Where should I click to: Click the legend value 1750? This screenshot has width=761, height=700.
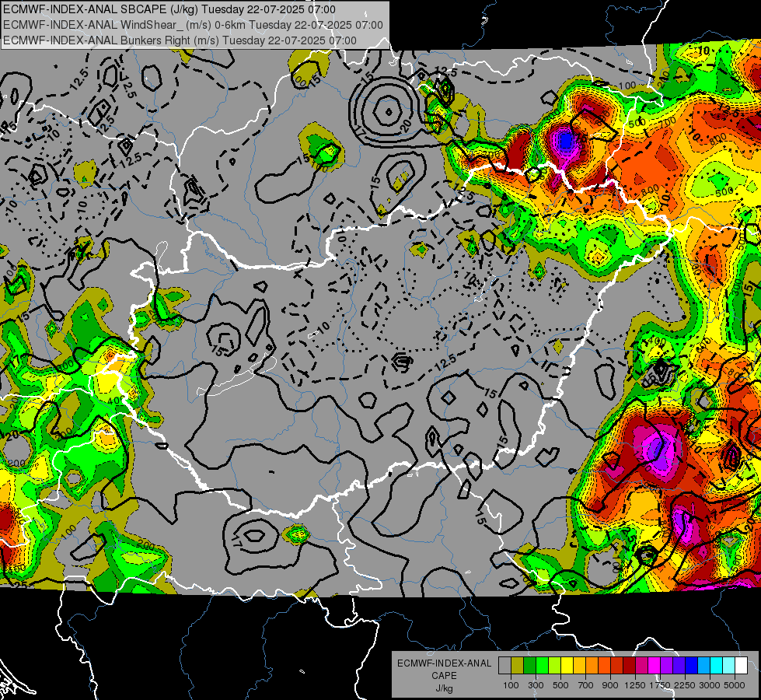pyautogui.click(x=660, y=685)
